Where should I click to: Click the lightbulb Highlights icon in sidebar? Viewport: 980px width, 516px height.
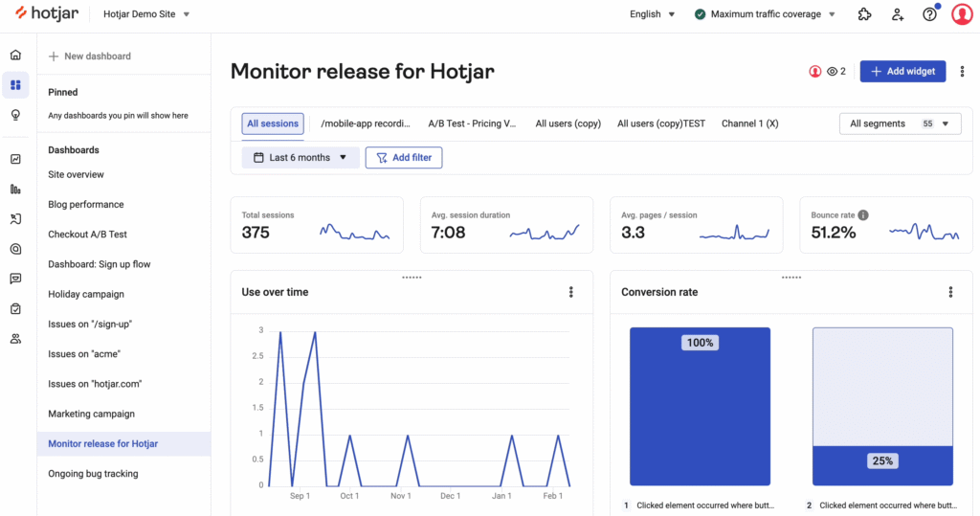point(15,115)
